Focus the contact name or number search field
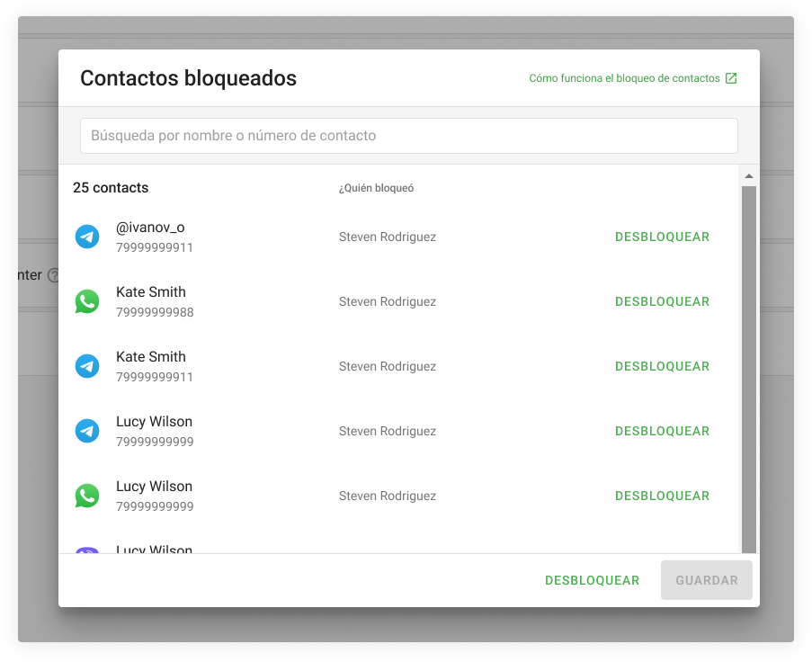The height and width of the screenshot is (662, 812). pos(409,136)
